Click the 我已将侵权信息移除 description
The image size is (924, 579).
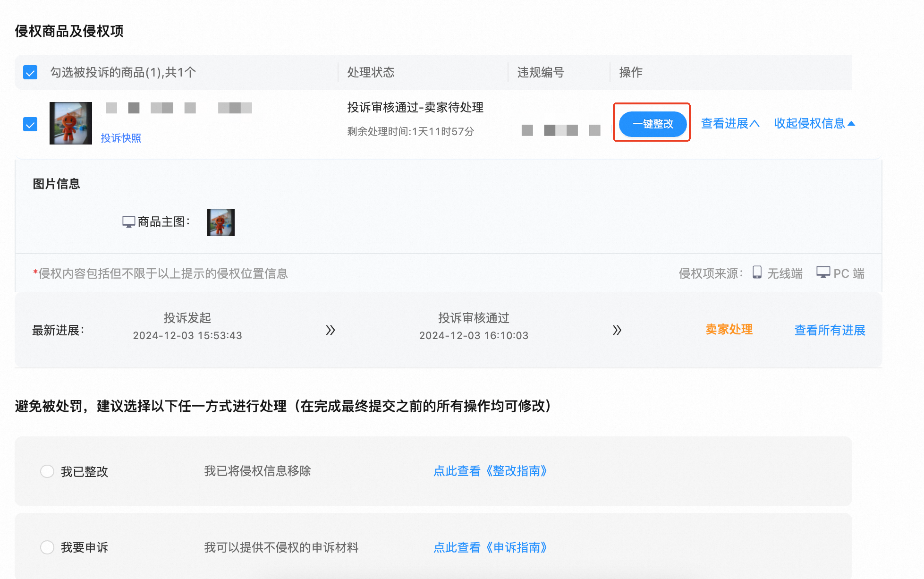tap(257, 471)
